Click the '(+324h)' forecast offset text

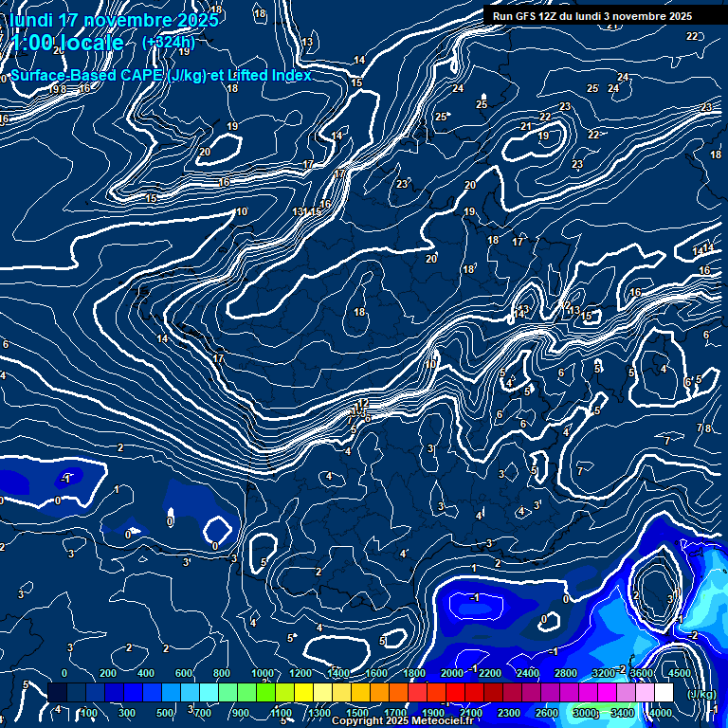168,43
